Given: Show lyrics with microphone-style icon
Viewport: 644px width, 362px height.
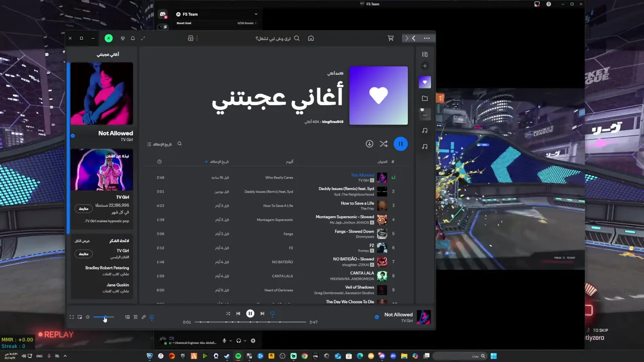Looking at the screenshot, I should point(143,317).
